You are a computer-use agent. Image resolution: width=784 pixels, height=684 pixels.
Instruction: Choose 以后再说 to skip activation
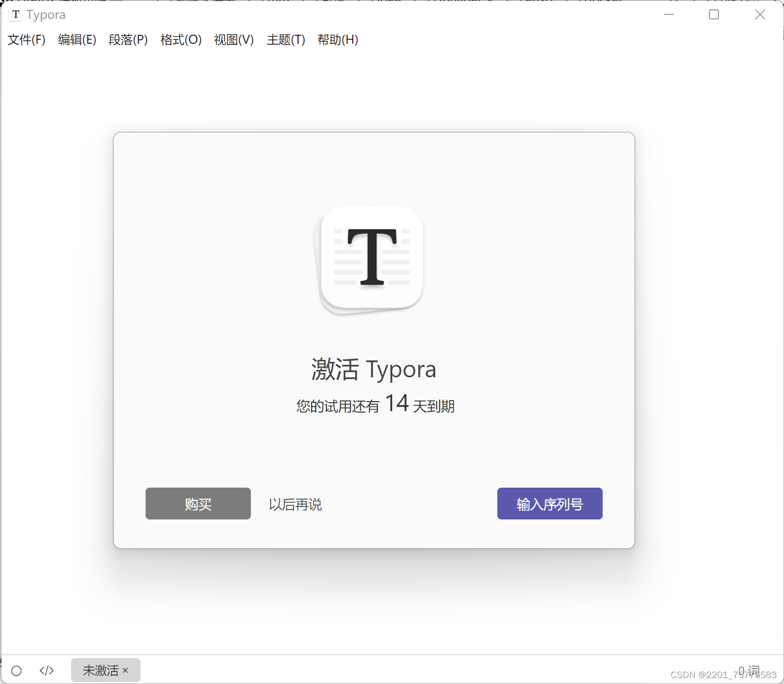pyautogui.click(x=295, y=505)
